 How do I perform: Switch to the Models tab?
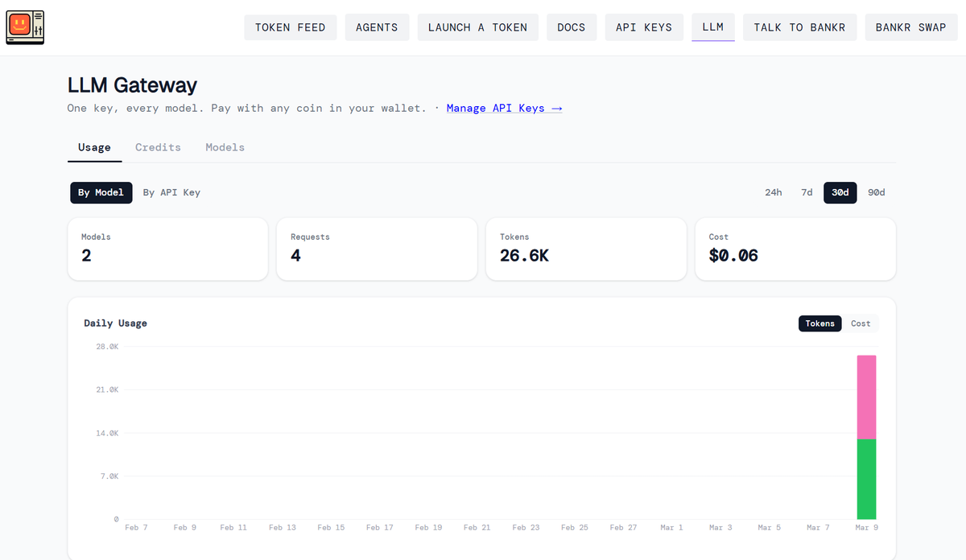[225, 147]
